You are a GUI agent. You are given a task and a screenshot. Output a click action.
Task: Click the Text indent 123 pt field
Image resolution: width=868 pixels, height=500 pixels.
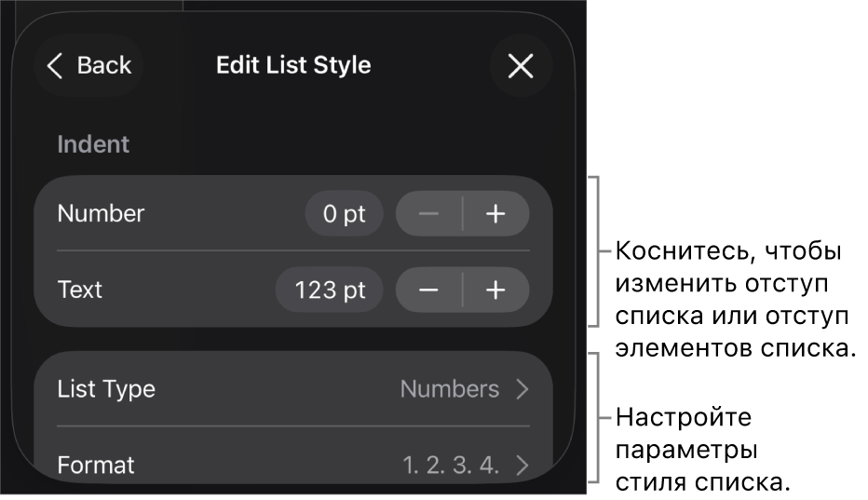(330, 291)
